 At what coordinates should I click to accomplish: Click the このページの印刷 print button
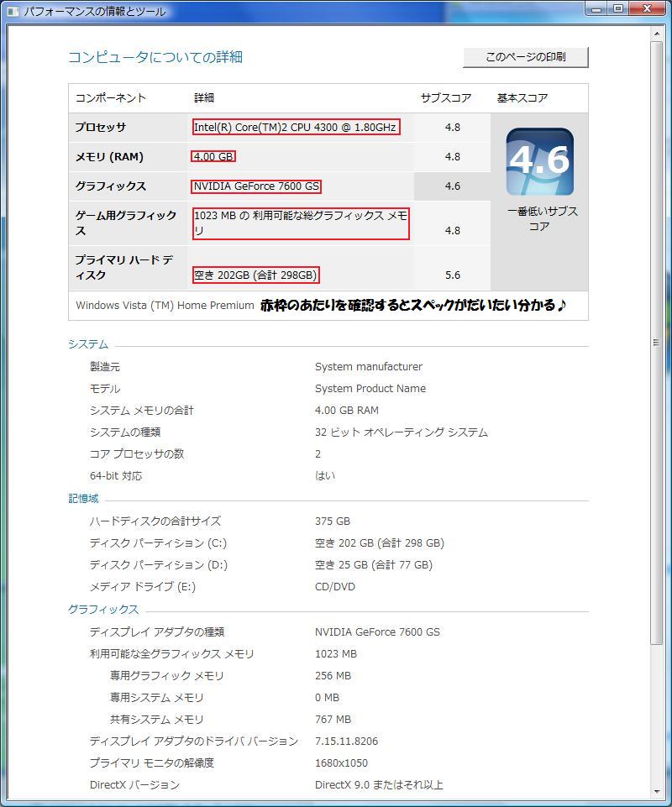click(526, 57)
